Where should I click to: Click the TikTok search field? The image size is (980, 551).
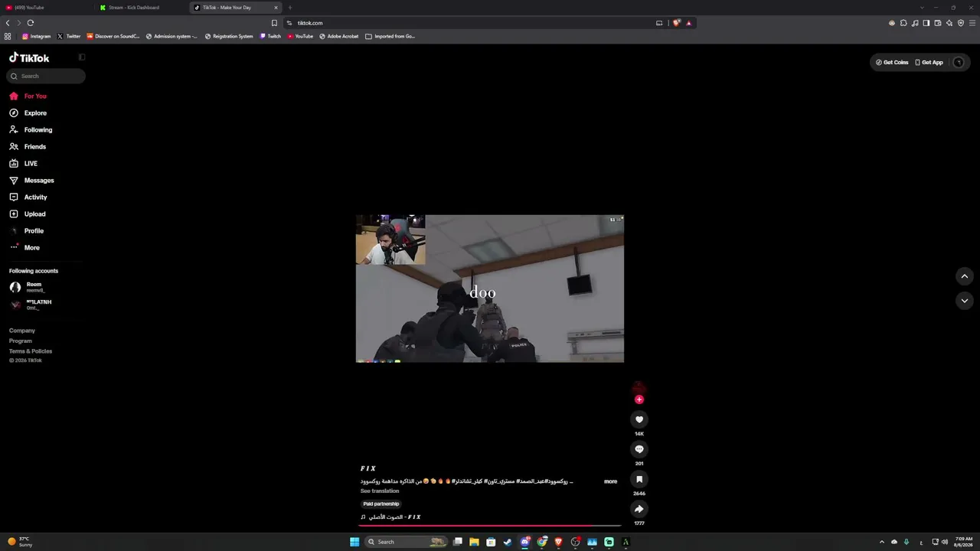(46, 76)
